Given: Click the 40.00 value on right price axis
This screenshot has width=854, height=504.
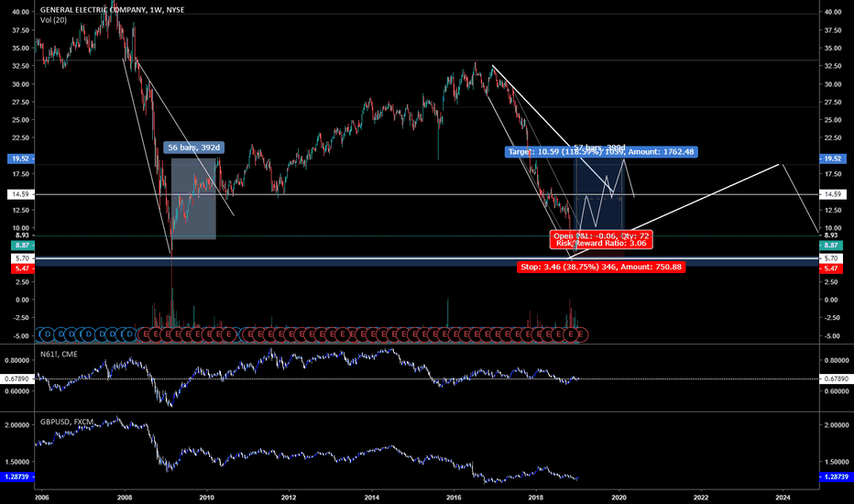Looking at the screenshot, I should 833,12.
